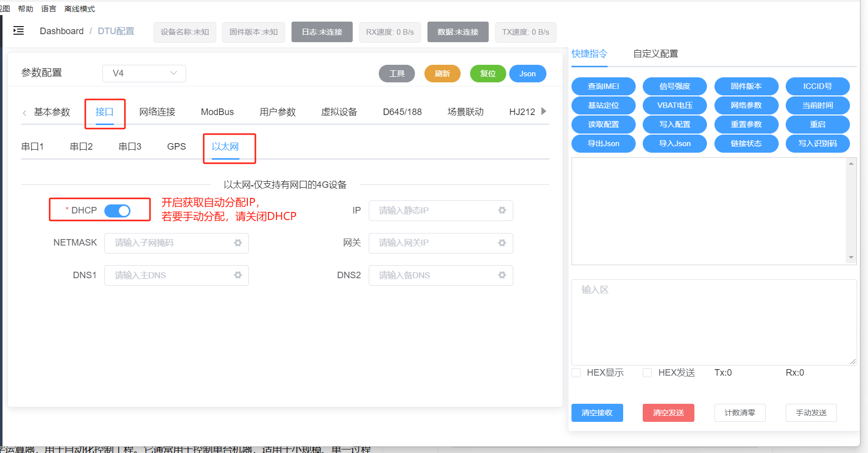This screenshot has height=453, width=868.
Task: Open the sidebar navigation via hamburger icon
Action: [x=19, y=31]
